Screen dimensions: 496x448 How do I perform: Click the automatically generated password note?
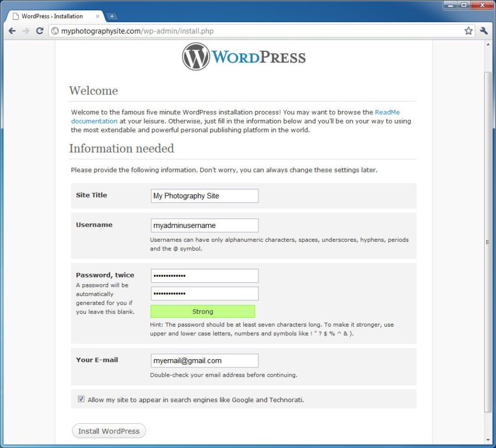pyautogui.click(x=105, y=298)
